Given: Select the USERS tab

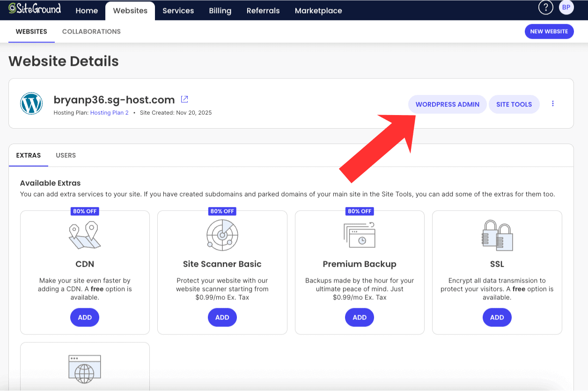Looking at the screenshot, I should 66,155.
